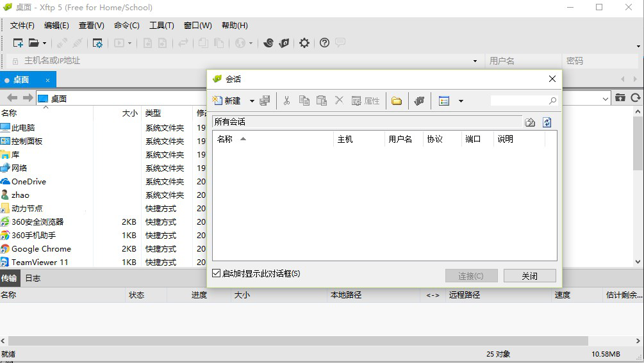This screenshot has height=363, width=644.
Task: Open the host address dropdown arrow
Action: [475, 61]
